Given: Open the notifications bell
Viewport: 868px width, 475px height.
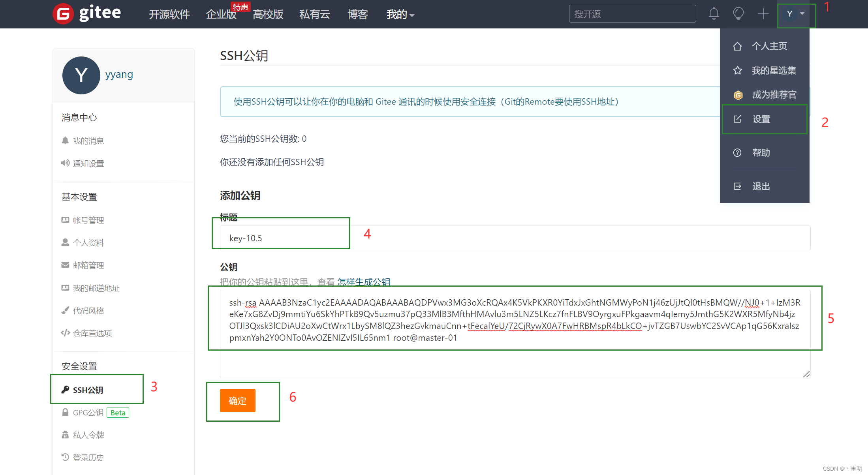Looking at the screenshot, I should pyautogui.click(x=714, y=14).
